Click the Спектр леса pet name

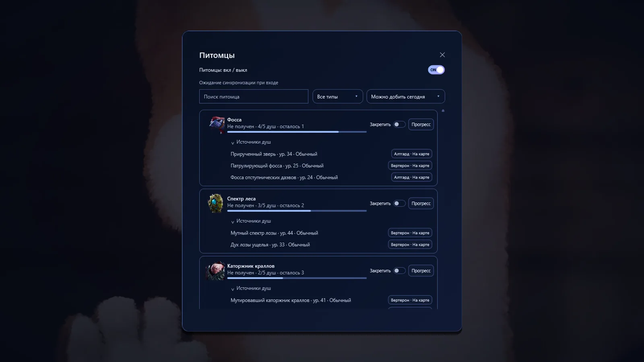[x=241, y=198]
